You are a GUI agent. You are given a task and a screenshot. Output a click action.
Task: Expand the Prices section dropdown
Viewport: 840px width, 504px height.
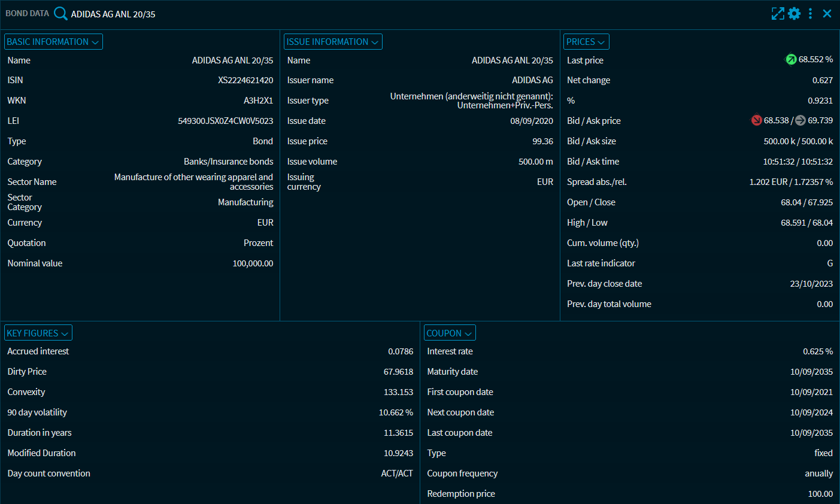pos(586,42)
